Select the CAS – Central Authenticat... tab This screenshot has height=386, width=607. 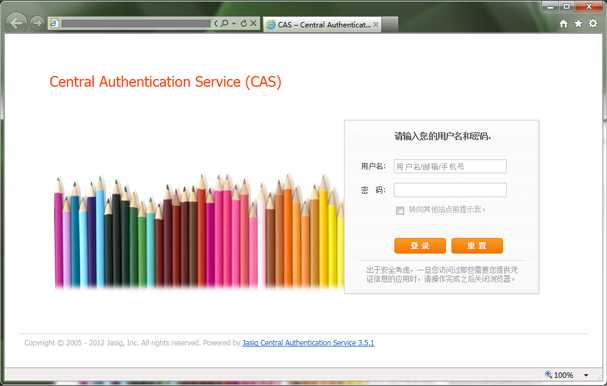322,25
